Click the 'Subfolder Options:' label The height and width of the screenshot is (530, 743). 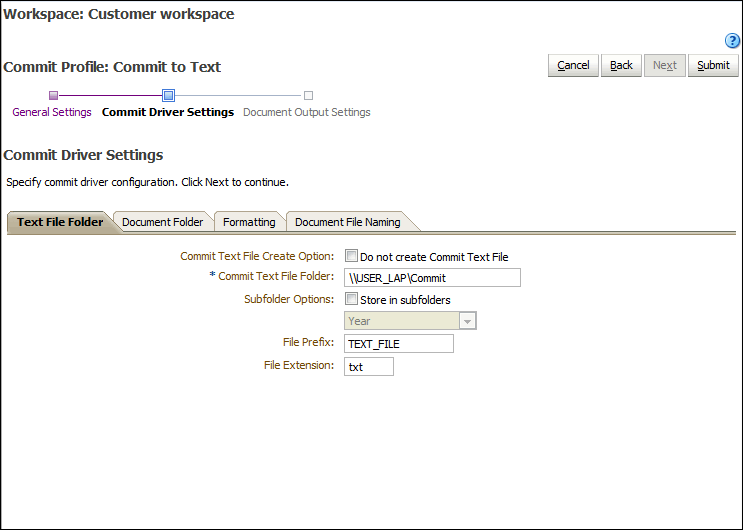point(289,299)
